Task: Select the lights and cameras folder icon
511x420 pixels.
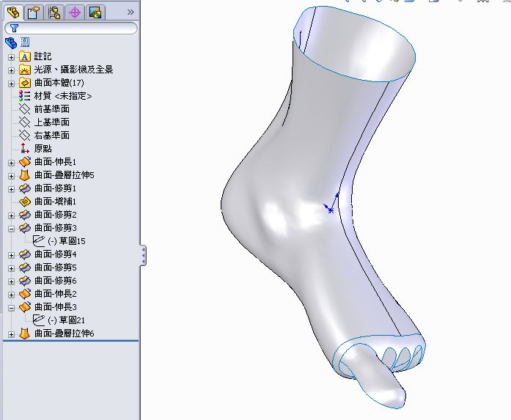Action: [25, 70]
